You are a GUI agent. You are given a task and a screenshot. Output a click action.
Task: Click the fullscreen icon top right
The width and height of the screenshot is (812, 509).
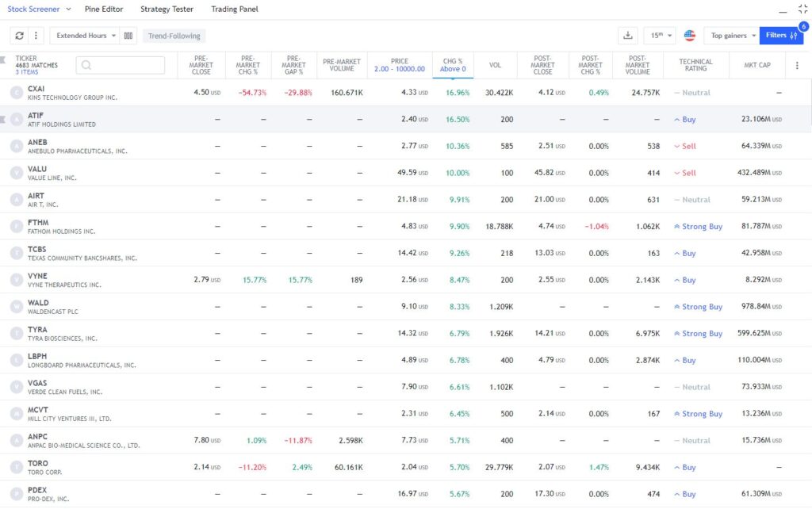click(x=802, y=9)
